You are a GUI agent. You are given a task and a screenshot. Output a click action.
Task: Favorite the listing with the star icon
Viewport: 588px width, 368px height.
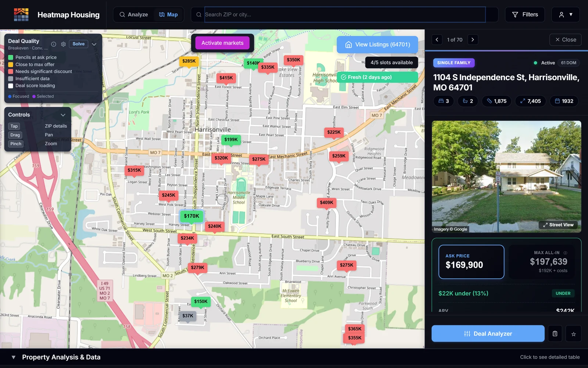tap(573, 334)
